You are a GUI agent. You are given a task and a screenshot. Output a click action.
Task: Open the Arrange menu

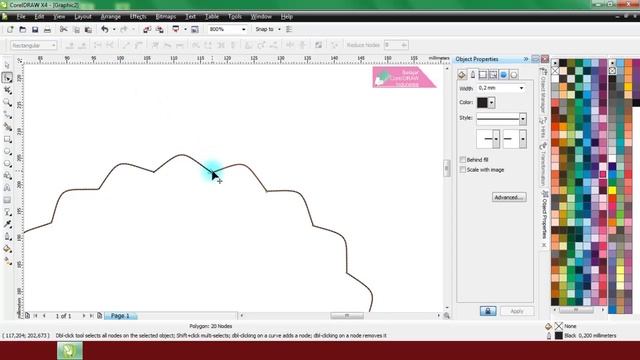coord(111,17)
